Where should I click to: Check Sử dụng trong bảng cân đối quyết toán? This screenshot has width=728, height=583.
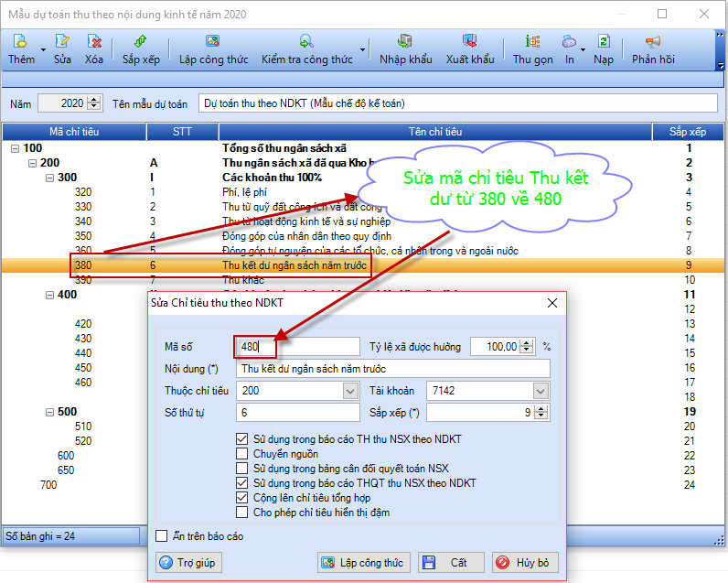241,469
